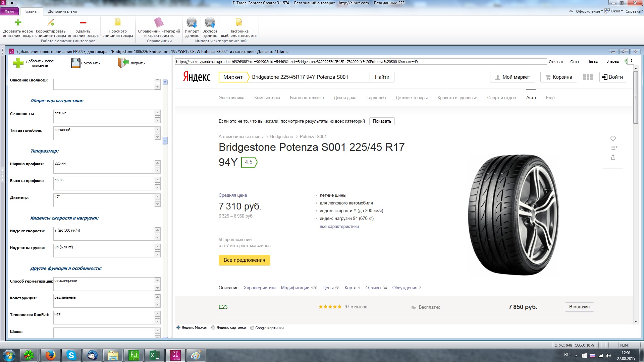Screen dimensions: 644x362
Task: Expand the Диаметр field dropdown arrow
Action: pos(157,204)
